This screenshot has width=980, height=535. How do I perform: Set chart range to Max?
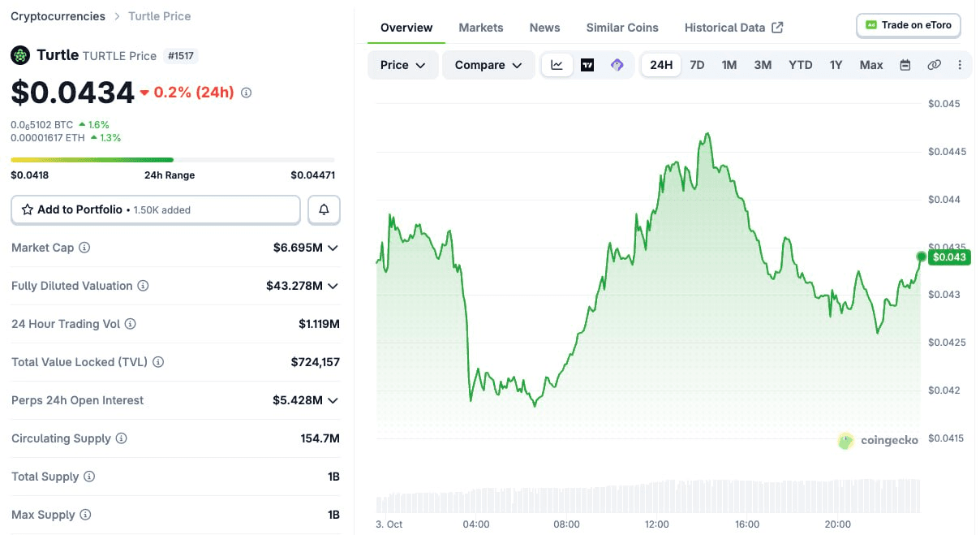click(871, 65)
